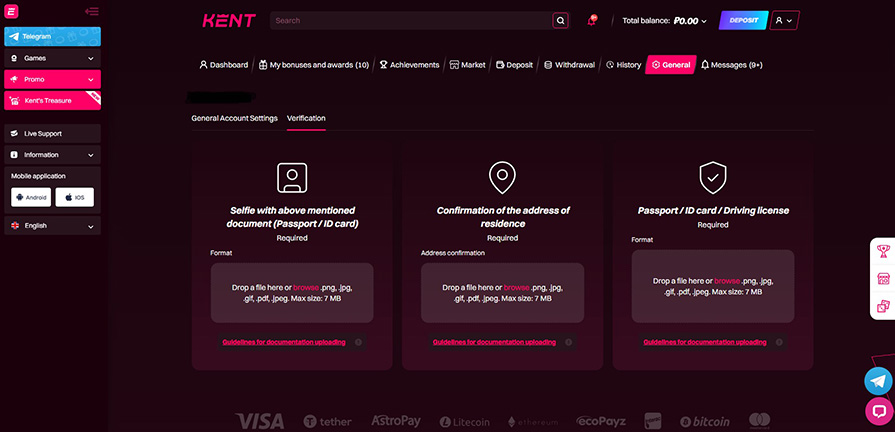Collapse sidebar with top-left arrow icon

(x=92, y=12)
